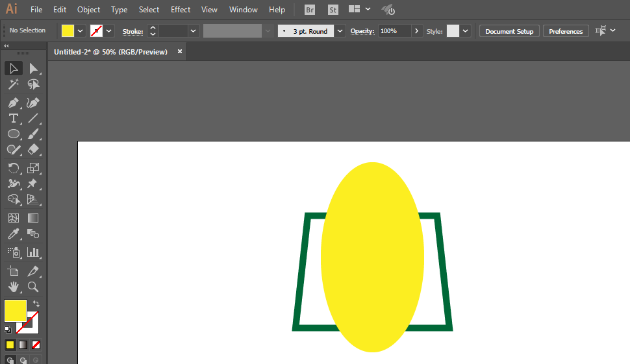
Task: Set paint mode to Gradient
Action: pos(23,345)
